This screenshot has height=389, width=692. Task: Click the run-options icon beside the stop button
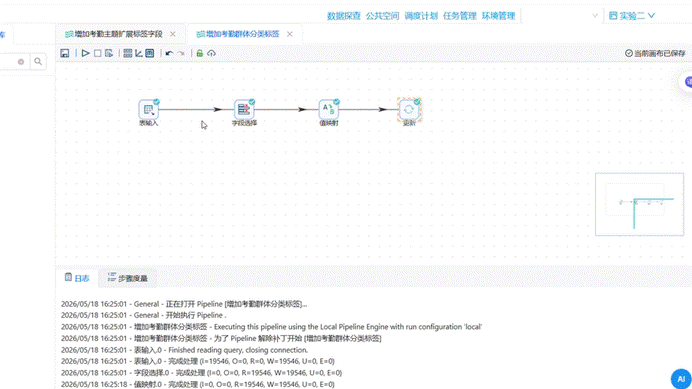(x=109, y=53)
